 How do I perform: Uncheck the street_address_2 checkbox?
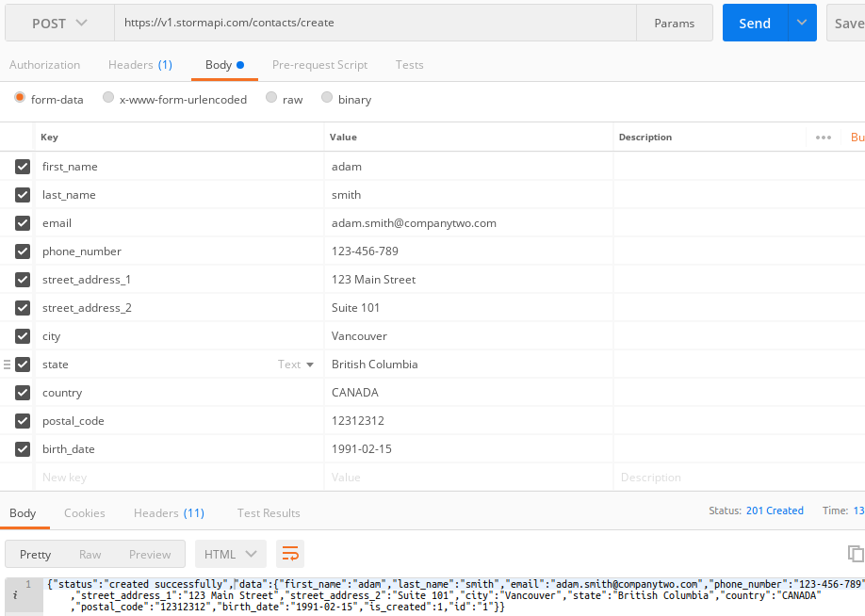tap(23, 308)
